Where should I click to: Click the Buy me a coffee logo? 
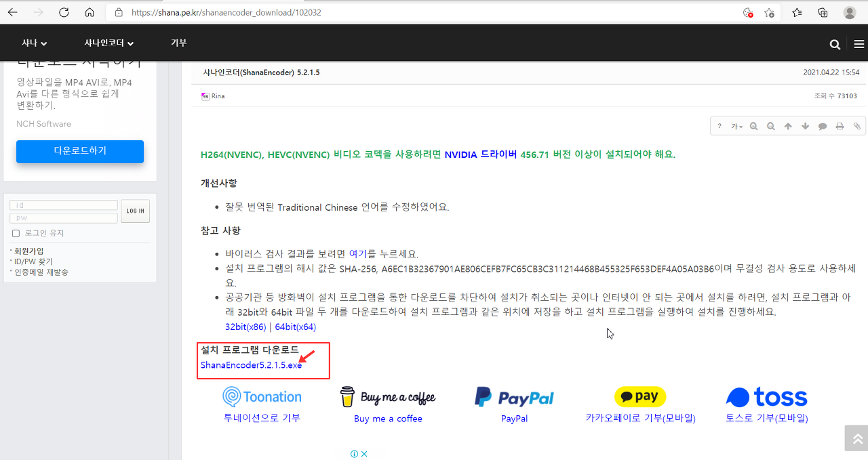[388, 397]
